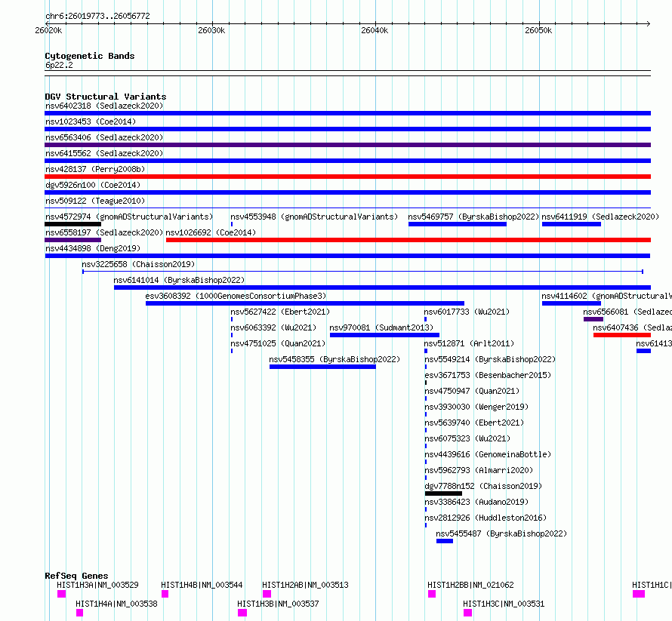Select the nsv4750947 (Quan2021) label

pyautogui.click(x=472, y=391)
